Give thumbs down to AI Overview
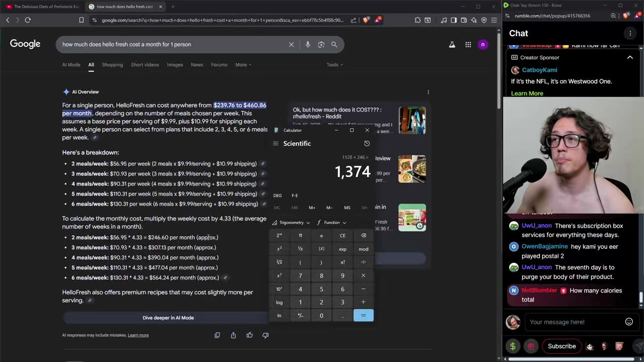 pyautogui.click(x=266, y=335)
